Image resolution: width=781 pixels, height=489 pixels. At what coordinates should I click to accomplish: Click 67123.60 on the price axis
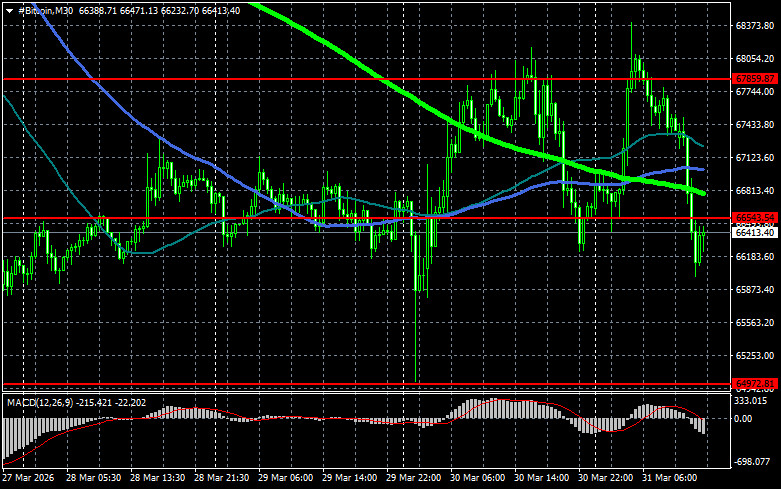point(755,157)
